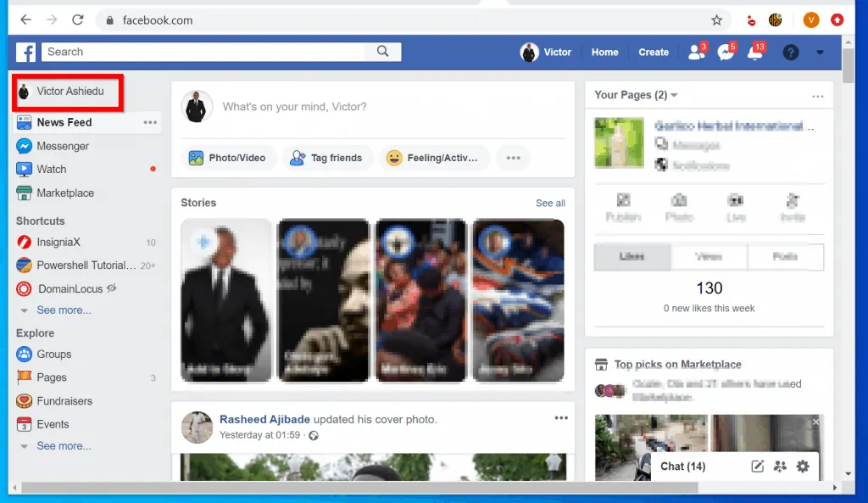This screenshot has width=868, height=503.
Task: Click the search magnifier button
Action: click(382, 52)
